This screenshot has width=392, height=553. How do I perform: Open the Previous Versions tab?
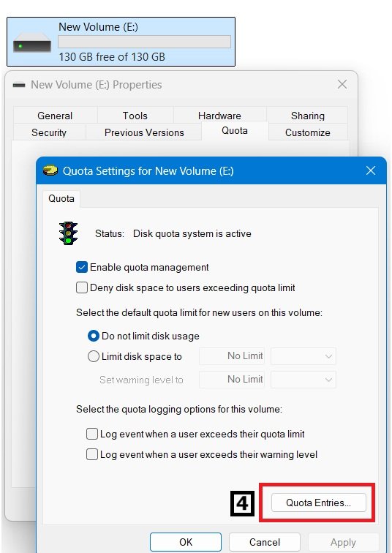[x=144, y=132]
